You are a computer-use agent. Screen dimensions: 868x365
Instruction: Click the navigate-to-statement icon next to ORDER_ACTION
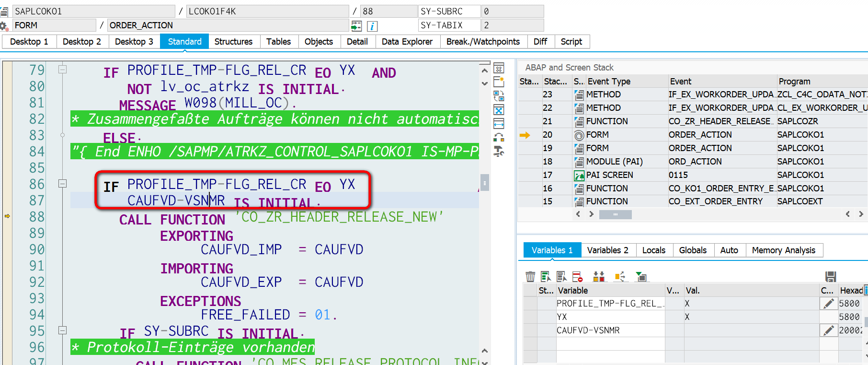pyautogui.click(x=356, y=26)
